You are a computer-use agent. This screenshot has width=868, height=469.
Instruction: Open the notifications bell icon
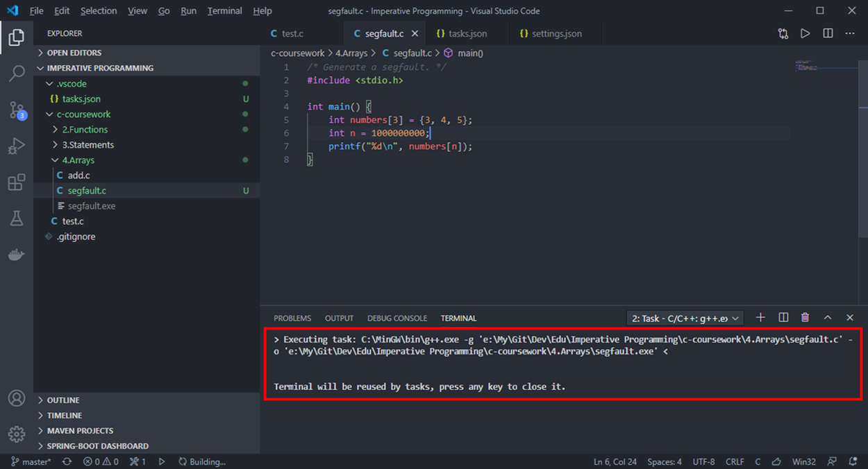(853, 461)
